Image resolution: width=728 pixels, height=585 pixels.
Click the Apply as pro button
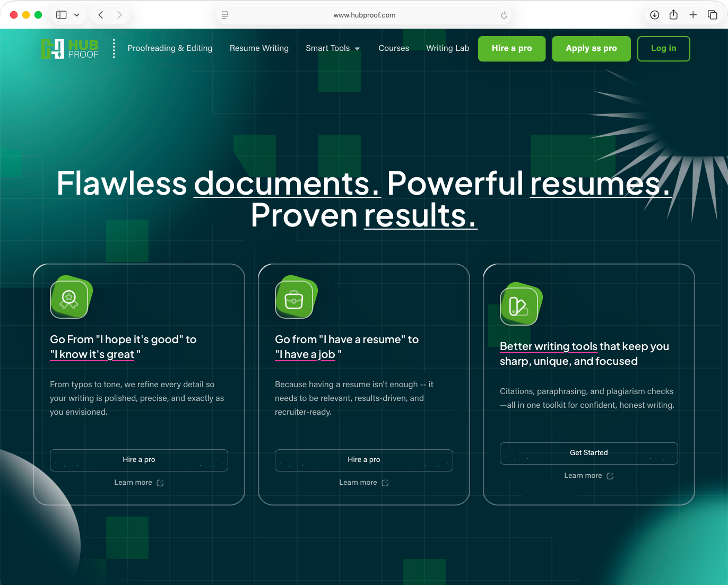pyautogui.click(x=591, y=48)
